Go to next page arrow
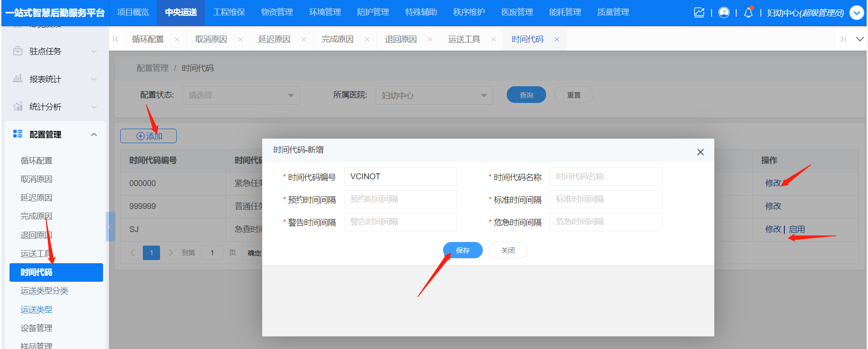 (170, 253)
